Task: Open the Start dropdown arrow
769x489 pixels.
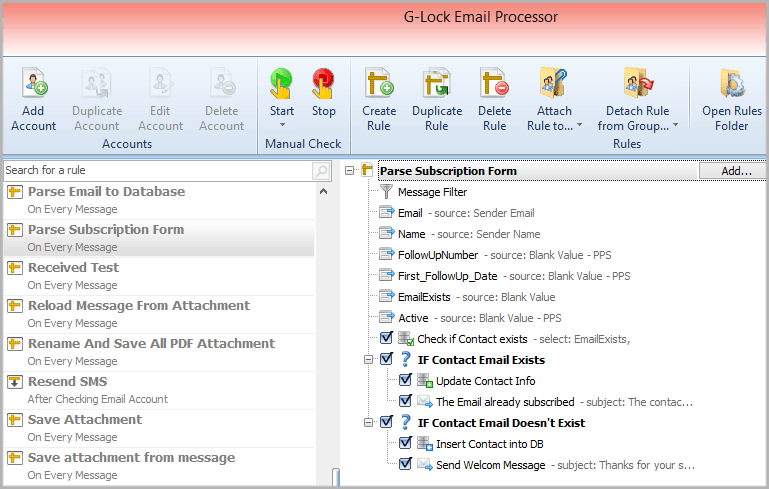Action: (x=282, y=125)
